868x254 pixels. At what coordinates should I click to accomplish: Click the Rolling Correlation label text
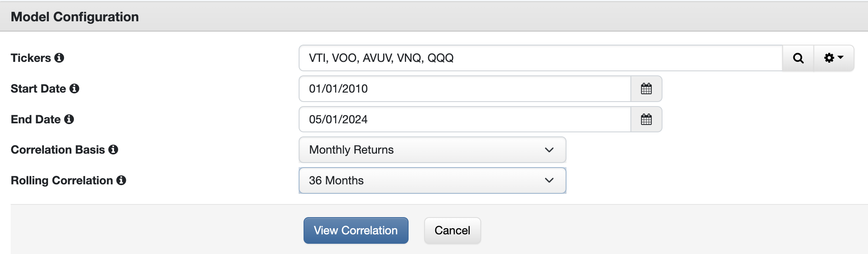[62, 180]
